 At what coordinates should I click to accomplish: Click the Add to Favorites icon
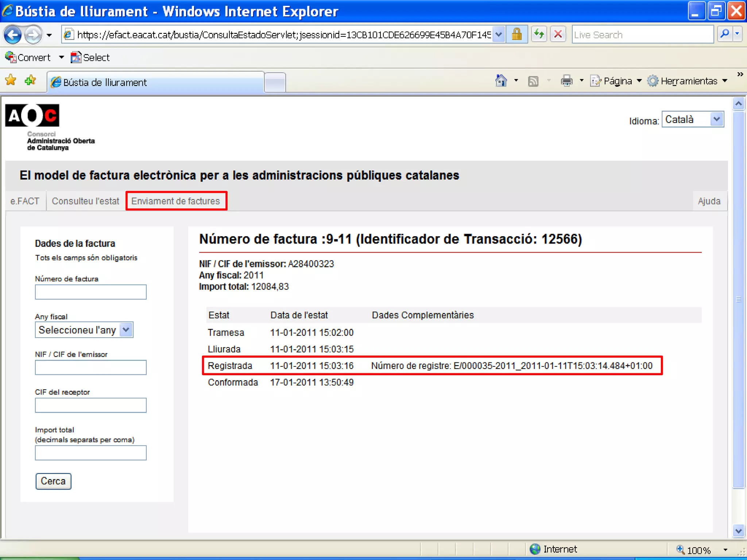pos(30,80)
